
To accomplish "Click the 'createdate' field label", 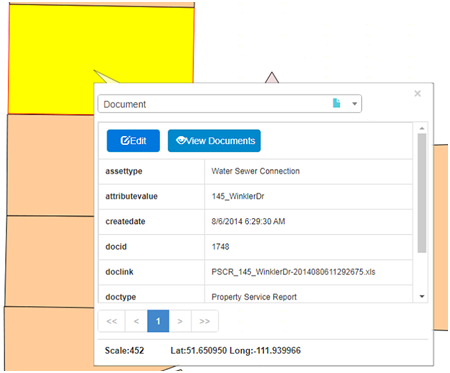I will [x=125, y=221].
